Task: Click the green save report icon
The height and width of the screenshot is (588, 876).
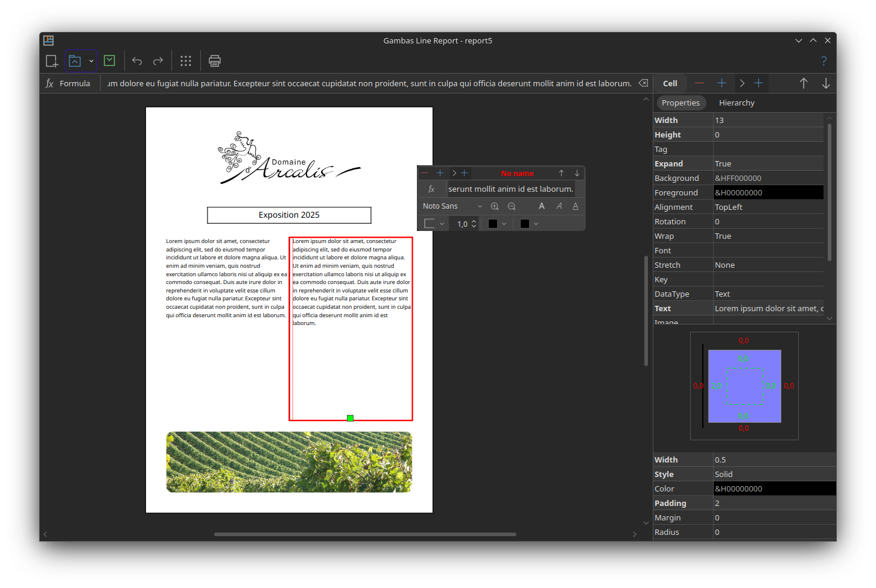Action: (109, 60)
